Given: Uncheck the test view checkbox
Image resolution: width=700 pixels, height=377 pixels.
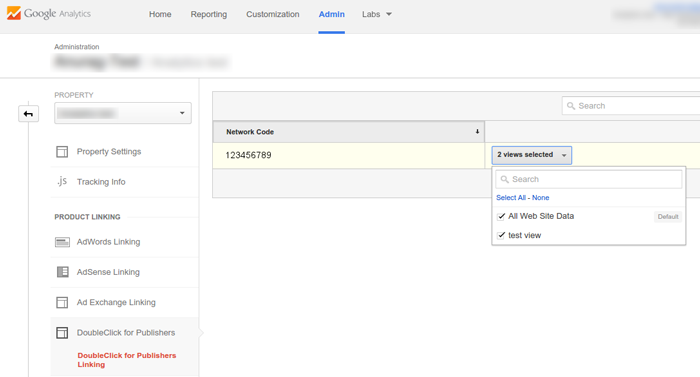Looking at the screenshot, I should [x=501, y=235].
